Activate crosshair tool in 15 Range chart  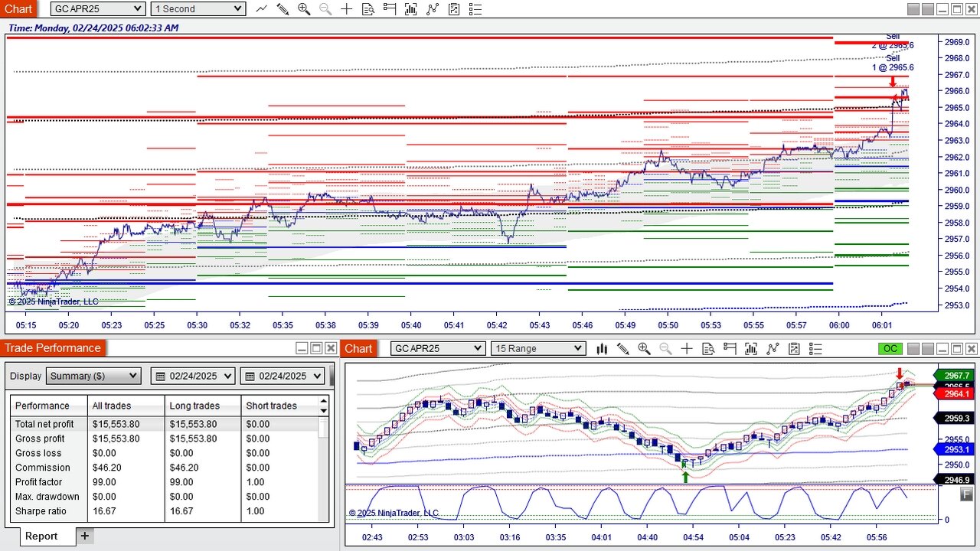(x=687, y=349)
